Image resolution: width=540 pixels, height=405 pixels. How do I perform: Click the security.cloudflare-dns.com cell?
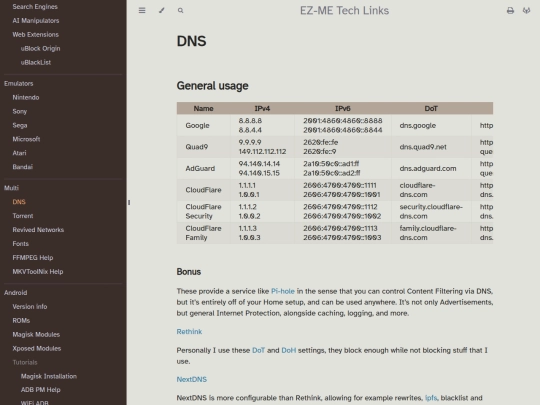tap(431, 211)
